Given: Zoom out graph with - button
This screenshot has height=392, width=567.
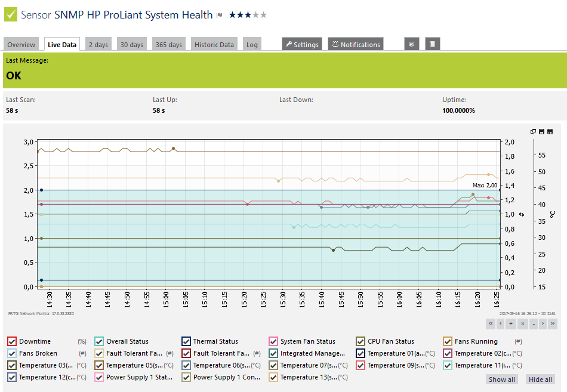Looking at the screenshot, I should (x=534, y=323).
